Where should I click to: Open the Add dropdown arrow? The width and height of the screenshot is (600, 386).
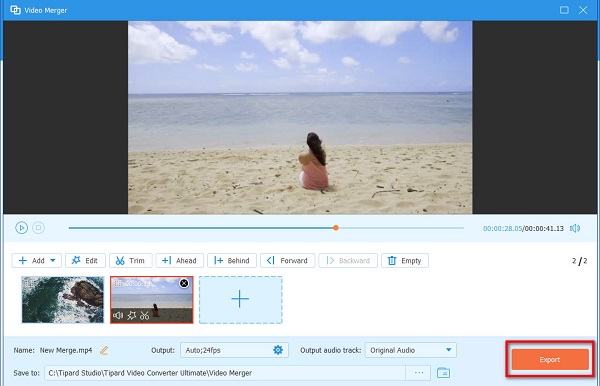[x=53, y=261]
